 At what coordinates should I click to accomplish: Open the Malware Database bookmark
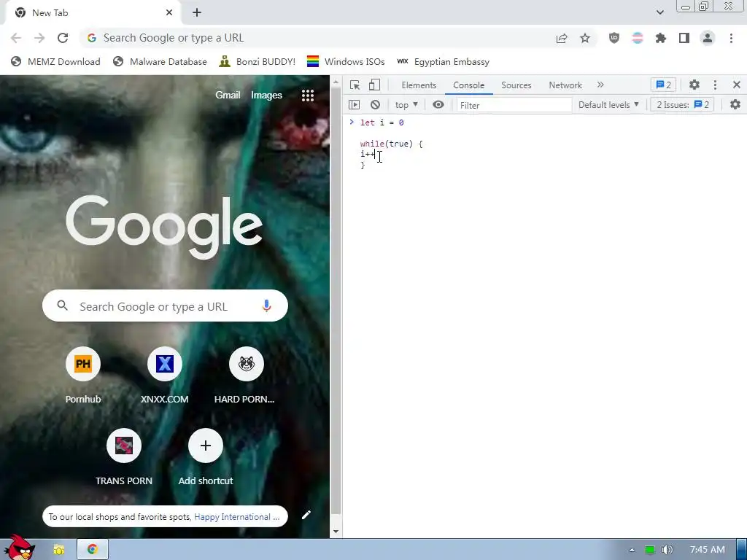pyautogui.click(x=160, y=61)
